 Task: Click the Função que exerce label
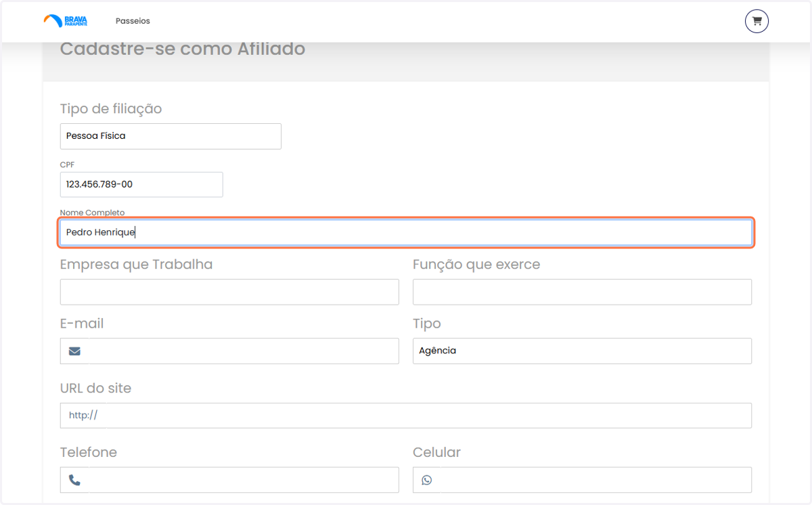pyautogui.click(x=476, y=265)
